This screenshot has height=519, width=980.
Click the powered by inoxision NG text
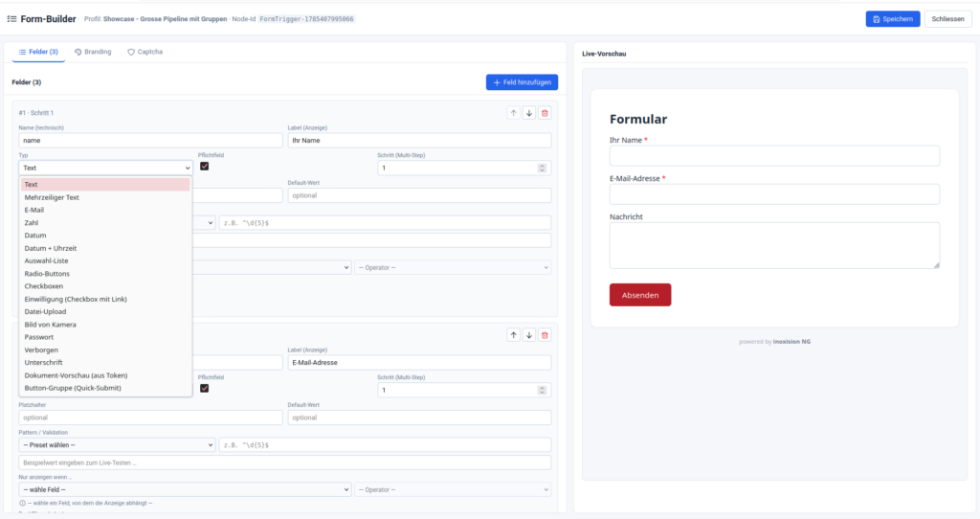[x=774, y=342]
